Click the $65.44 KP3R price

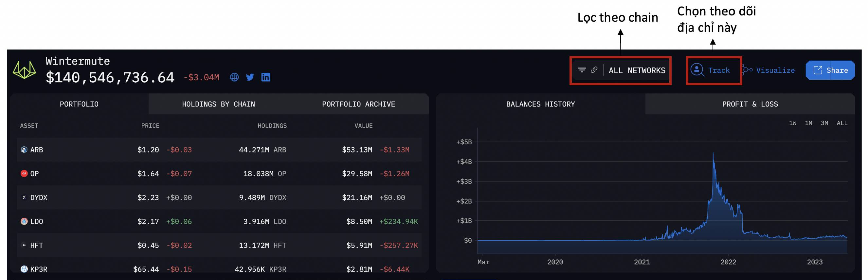(x=146, y=269)
